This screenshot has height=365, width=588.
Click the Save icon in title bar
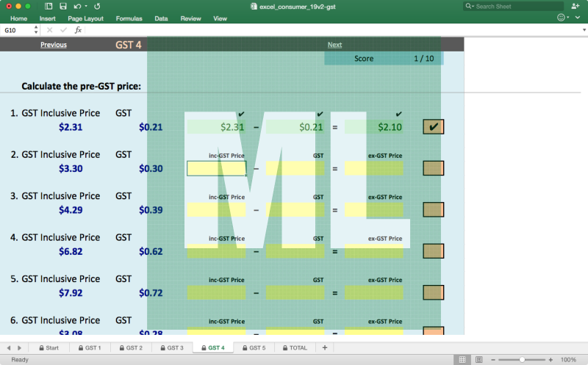(x=62, y=6)
